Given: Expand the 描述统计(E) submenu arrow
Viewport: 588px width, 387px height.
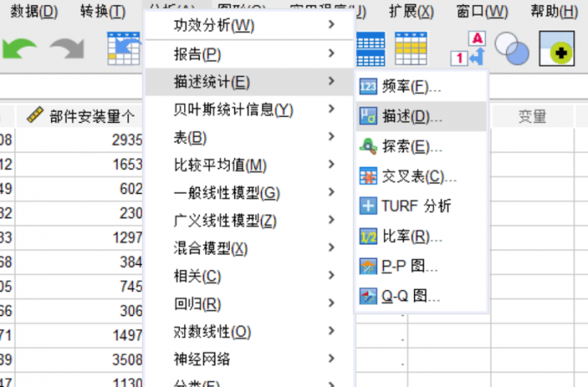Looking at the screenshot, I should [331, 81].
